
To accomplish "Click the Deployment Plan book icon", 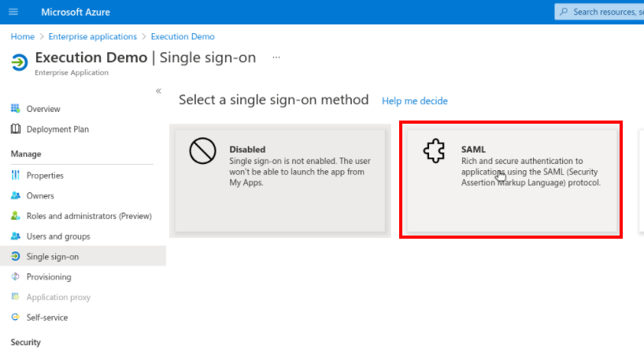I will [15, 129].
